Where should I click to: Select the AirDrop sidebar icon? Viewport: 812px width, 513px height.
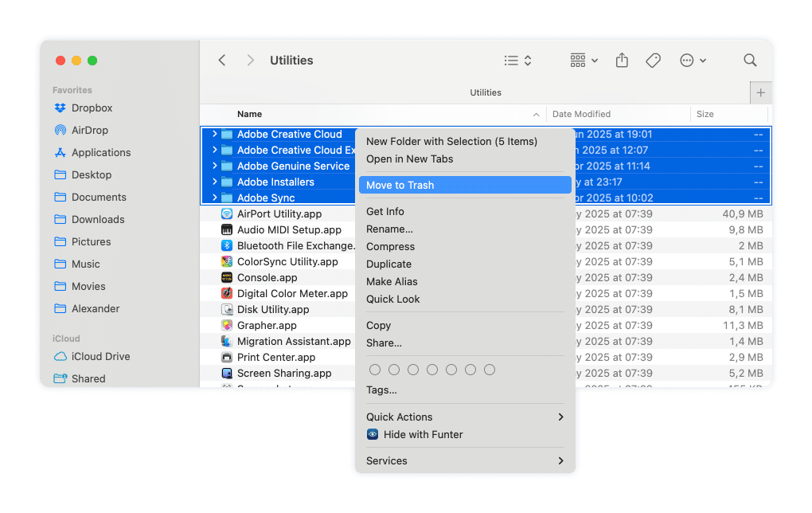[60, 131]
